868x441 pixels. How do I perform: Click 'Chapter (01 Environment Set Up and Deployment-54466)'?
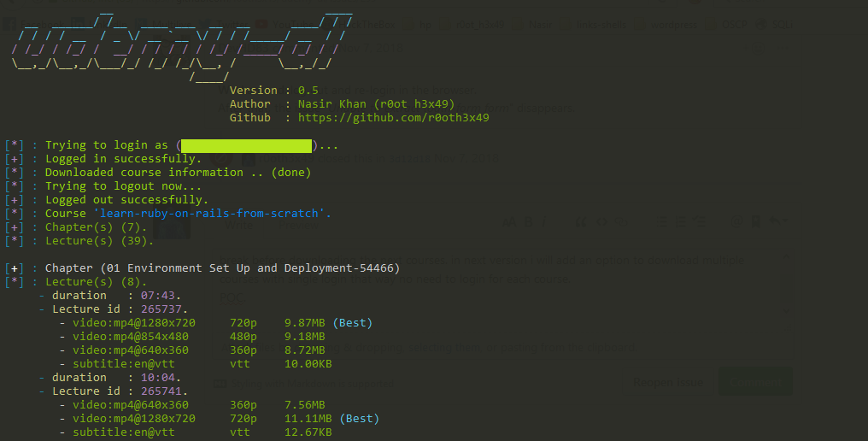[222, 268]
